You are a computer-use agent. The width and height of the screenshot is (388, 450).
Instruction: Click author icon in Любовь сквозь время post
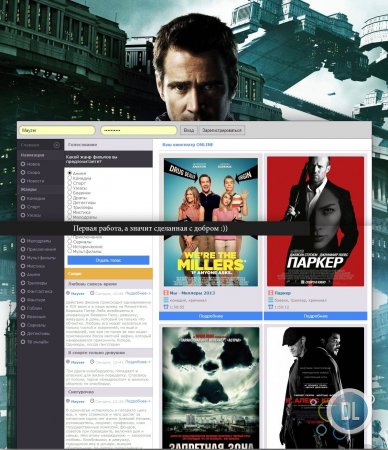[x=68, y=293]
